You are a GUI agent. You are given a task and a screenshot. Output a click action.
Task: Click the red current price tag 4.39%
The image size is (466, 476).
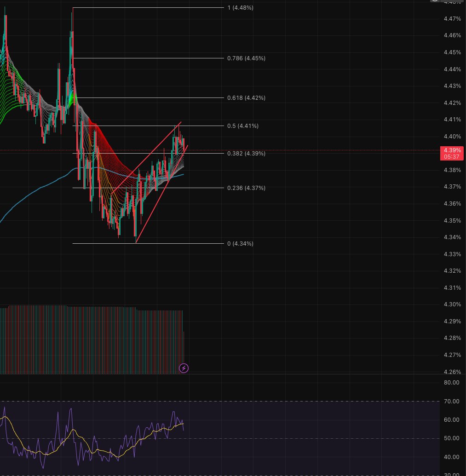[x=452, y=150]
